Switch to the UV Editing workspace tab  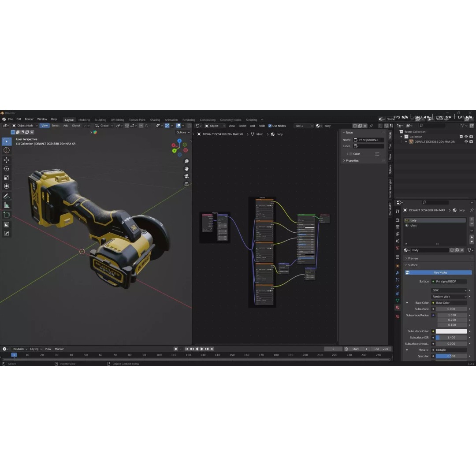117,120
